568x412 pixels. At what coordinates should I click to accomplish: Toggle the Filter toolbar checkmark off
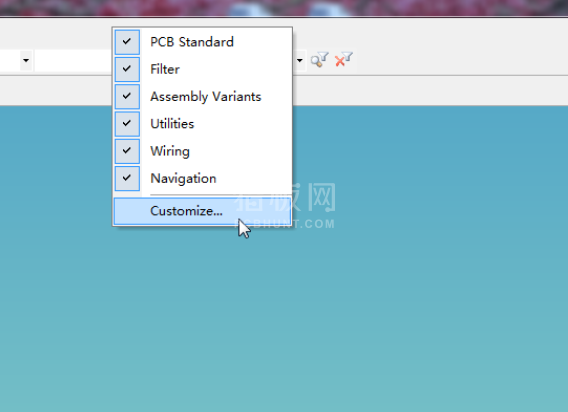[127, 69]
